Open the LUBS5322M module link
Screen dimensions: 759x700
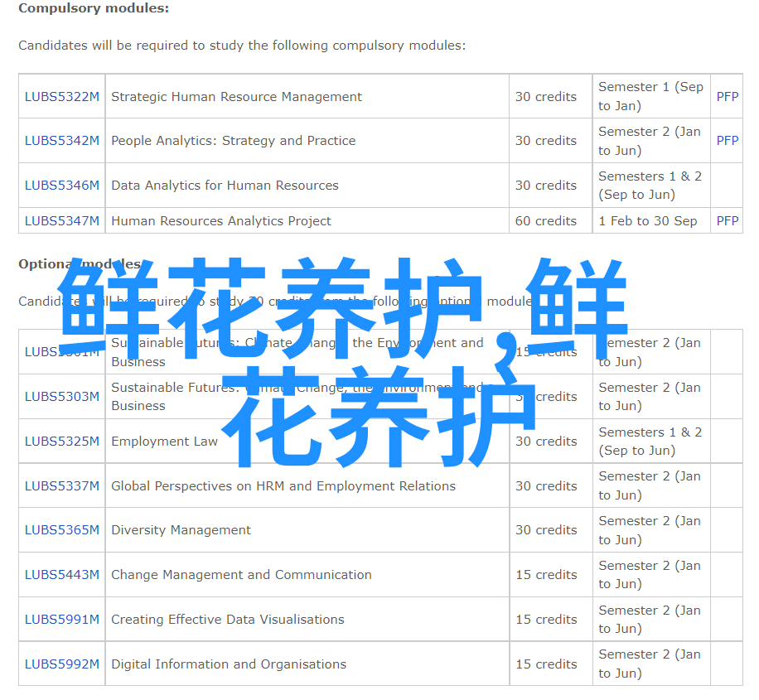pos(62,96)
